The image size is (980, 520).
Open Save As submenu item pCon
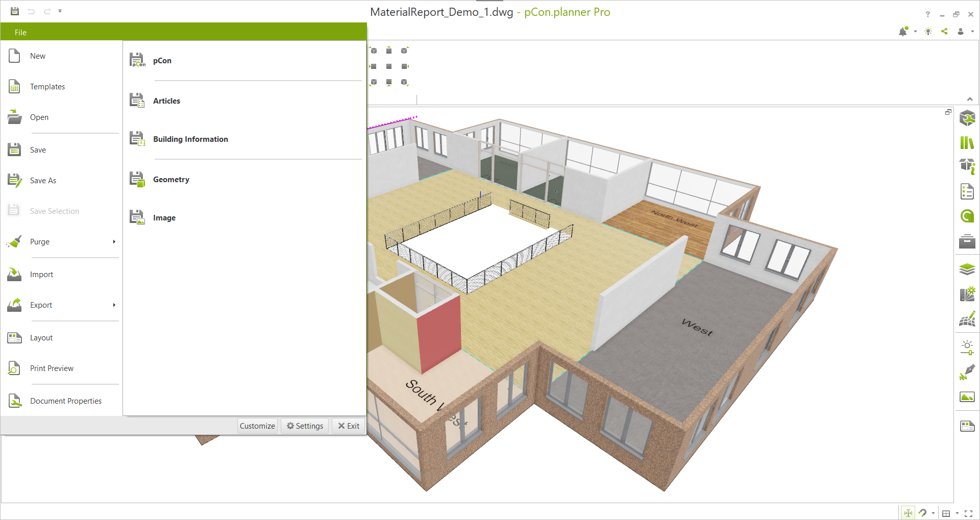[x=162, y=60]
